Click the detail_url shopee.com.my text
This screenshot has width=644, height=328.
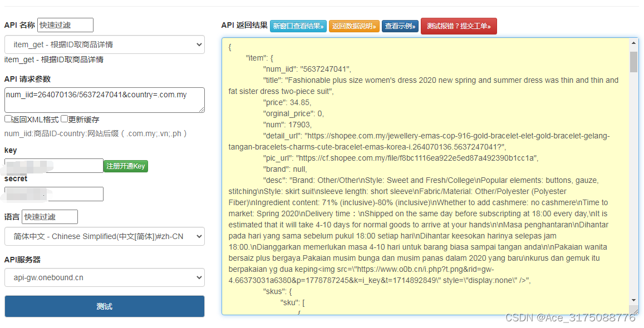(419, 141)
